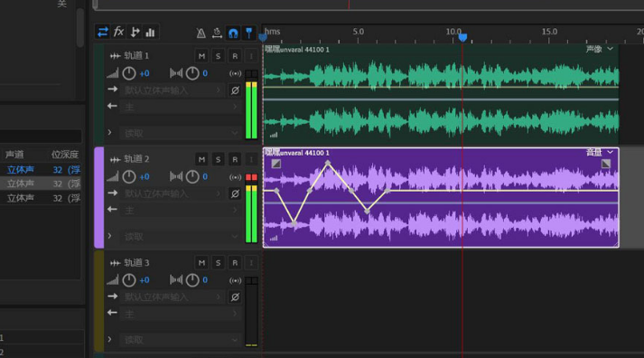This screenshot has width=644, height=358.
Task: Select the blue 立体声 file row
Action: click(41, 169)
